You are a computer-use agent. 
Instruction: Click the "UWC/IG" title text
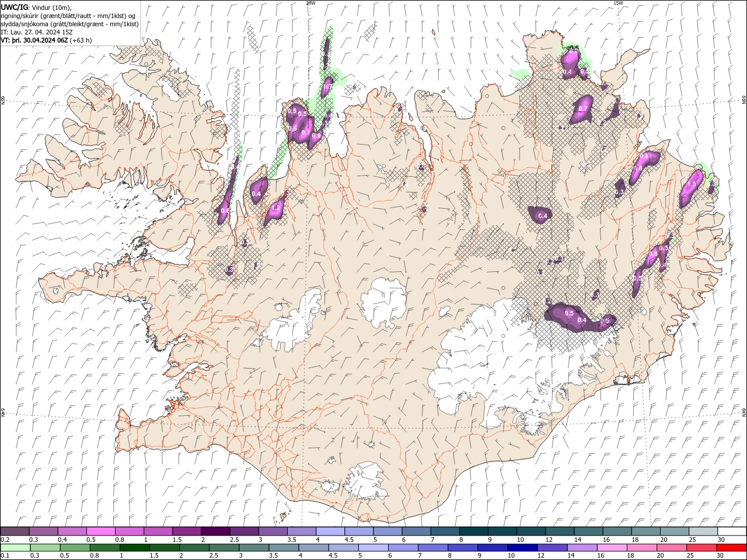(14, 6)
